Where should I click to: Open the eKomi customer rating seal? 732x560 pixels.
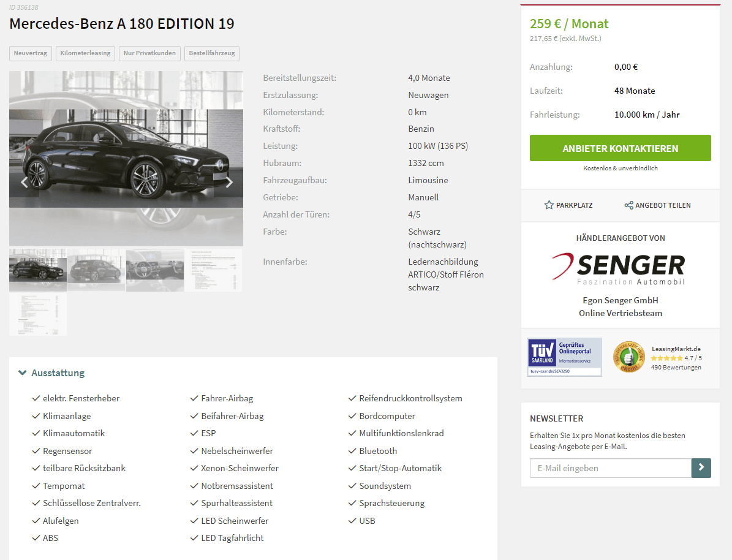[x=629, y=357]
